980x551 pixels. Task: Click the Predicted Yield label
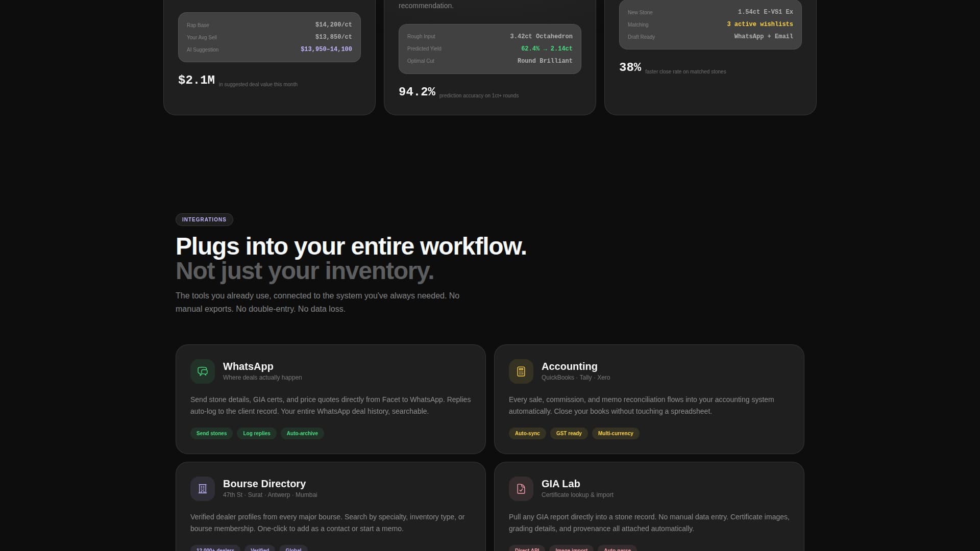click(424, 48)
